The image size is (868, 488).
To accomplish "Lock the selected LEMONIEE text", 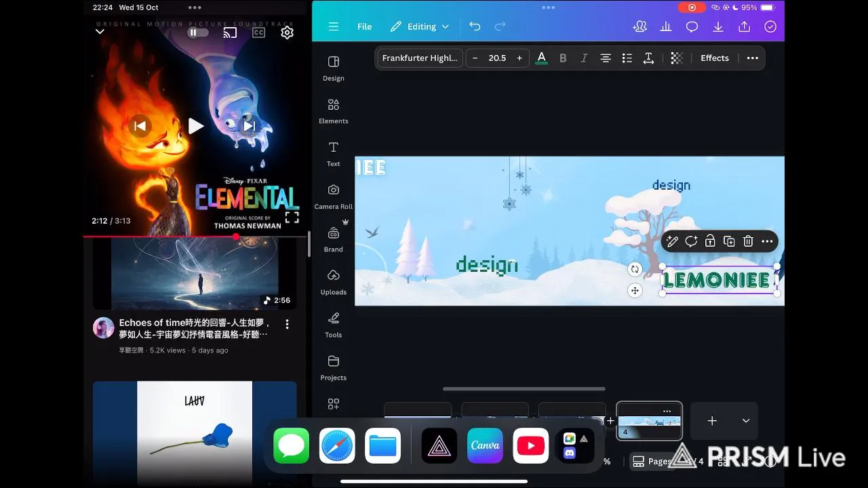I will coord(710,241).
